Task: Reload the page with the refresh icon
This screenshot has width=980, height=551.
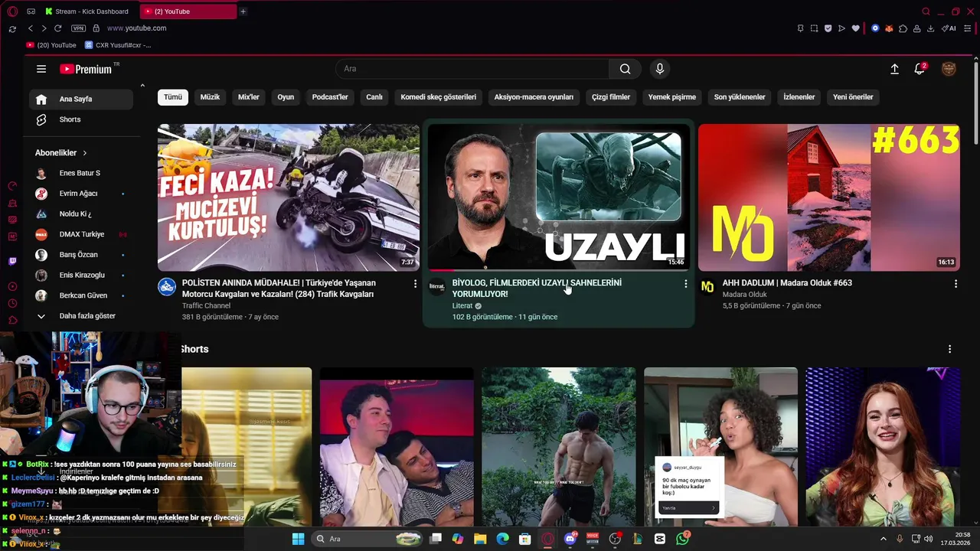Action: [57, 28]
